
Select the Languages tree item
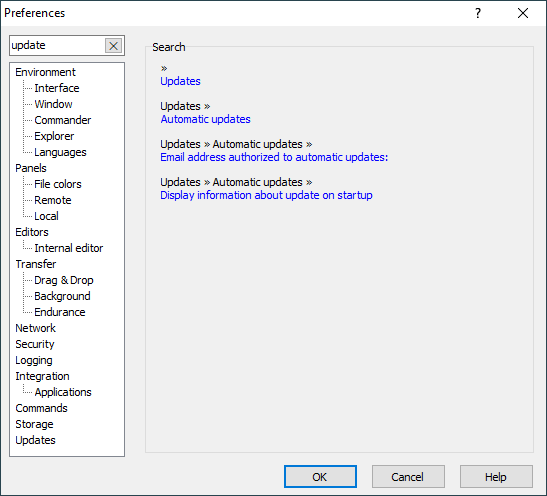coord(60,152)
